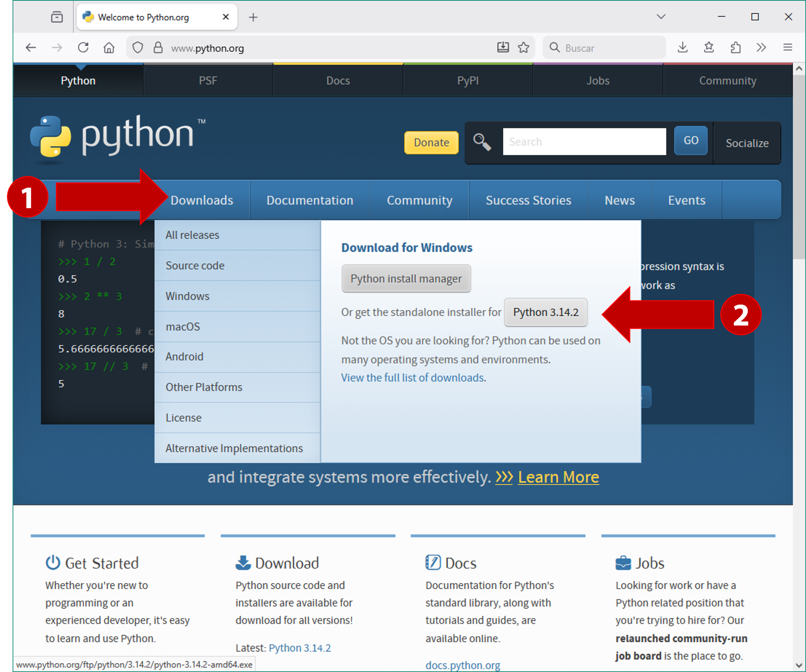The image size is (806, 672).
Task: Click the install page icon in address bar
Action: [x=503, y=48]
